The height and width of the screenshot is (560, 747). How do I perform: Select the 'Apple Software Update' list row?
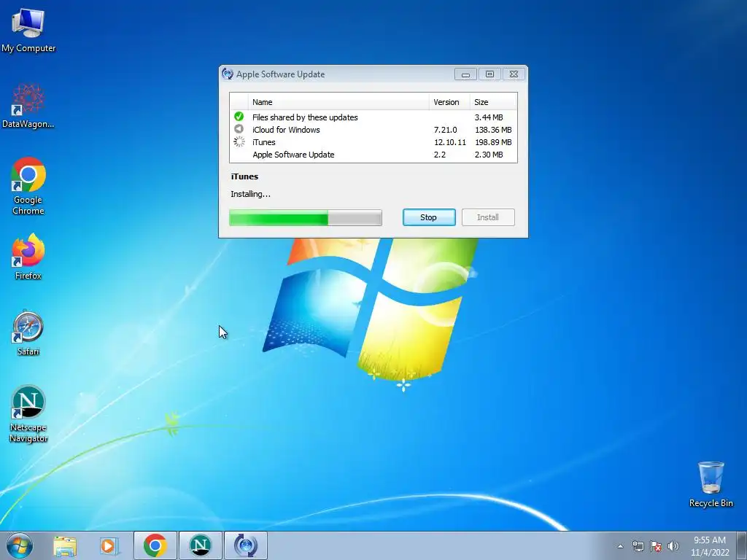pos(373,155)
